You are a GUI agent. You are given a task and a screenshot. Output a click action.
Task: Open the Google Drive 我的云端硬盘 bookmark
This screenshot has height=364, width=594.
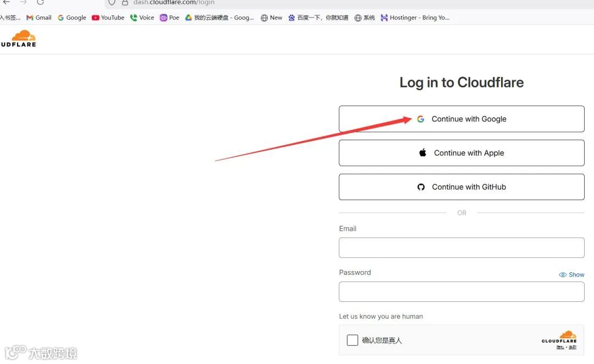pyautogui.click(x=219, y=18)
